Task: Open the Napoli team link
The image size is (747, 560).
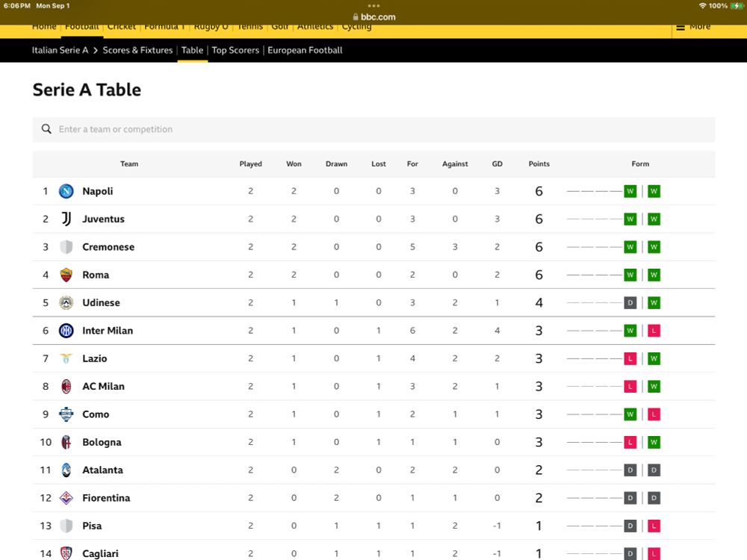Action: point(98,191)
